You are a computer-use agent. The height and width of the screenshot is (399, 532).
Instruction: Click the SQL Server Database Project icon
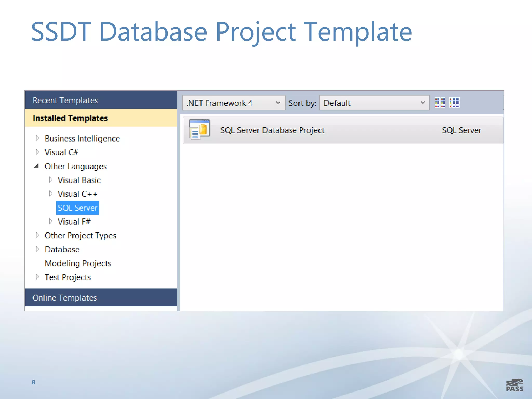(x=199, y=130)
